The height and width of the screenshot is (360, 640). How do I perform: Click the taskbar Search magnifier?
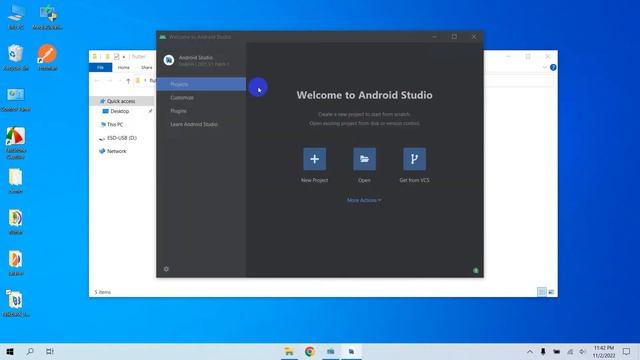coord(30,351)
